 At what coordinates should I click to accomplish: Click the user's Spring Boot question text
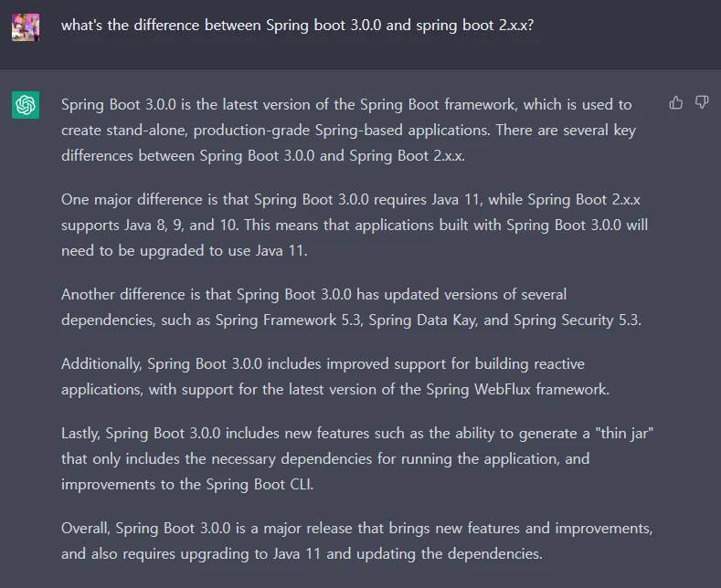coord(297,26)
